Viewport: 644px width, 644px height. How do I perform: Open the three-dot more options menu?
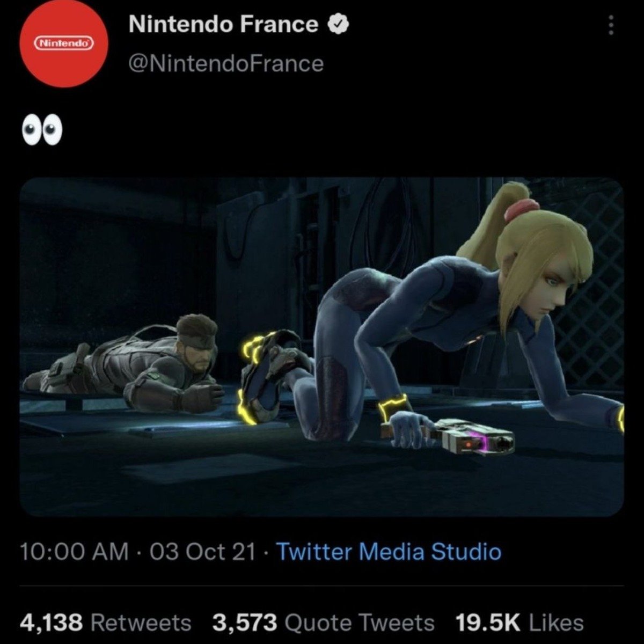click(611, 25)
